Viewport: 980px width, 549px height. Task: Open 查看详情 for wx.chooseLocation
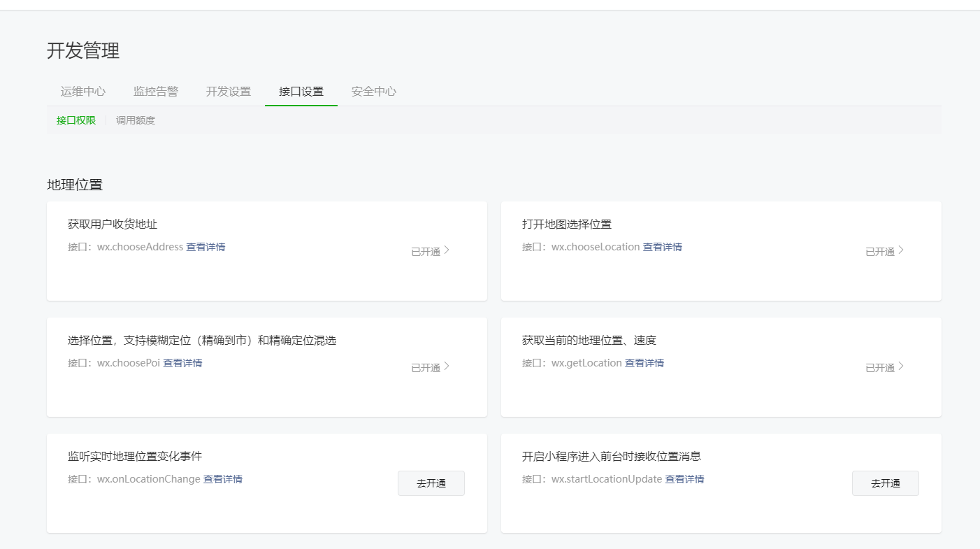click(x=662, y=247)
